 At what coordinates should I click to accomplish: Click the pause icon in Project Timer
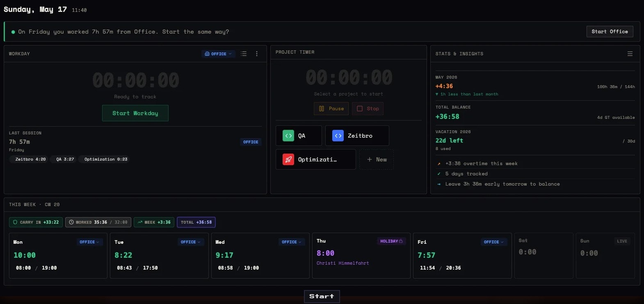pos(322,109)
